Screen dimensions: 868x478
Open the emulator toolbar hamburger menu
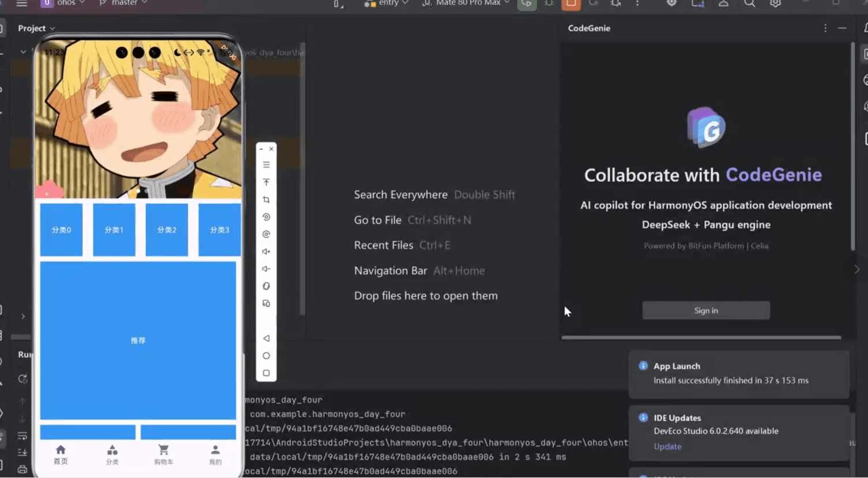[x=266, y=165]
